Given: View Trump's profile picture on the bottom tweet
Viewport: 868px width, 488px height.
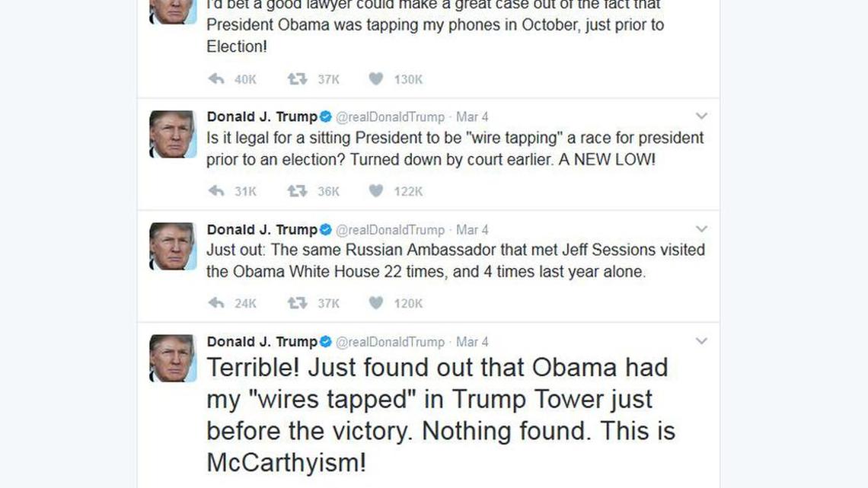Looking at the screenshot, I should pyautogui.click(x=173, y=359).
